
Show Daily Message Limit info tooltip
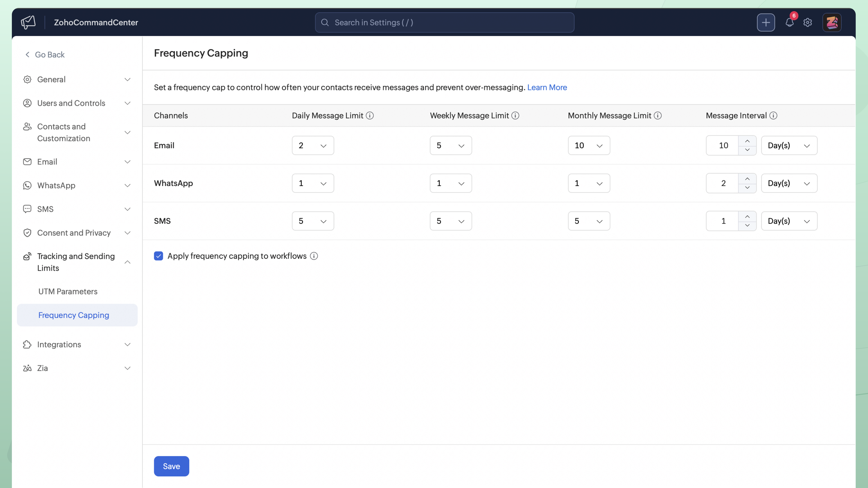pos(370,116)
